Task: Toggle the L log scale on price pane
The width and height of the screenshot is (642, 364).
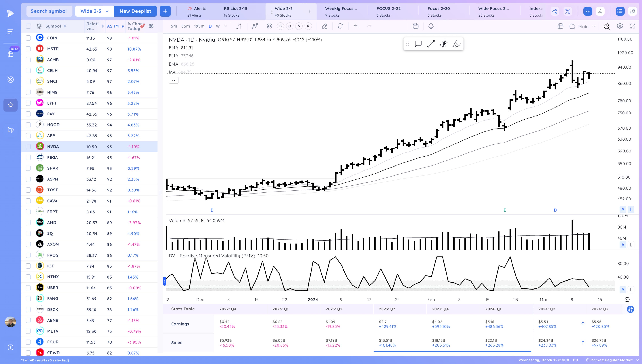Action: coord(631,209)
